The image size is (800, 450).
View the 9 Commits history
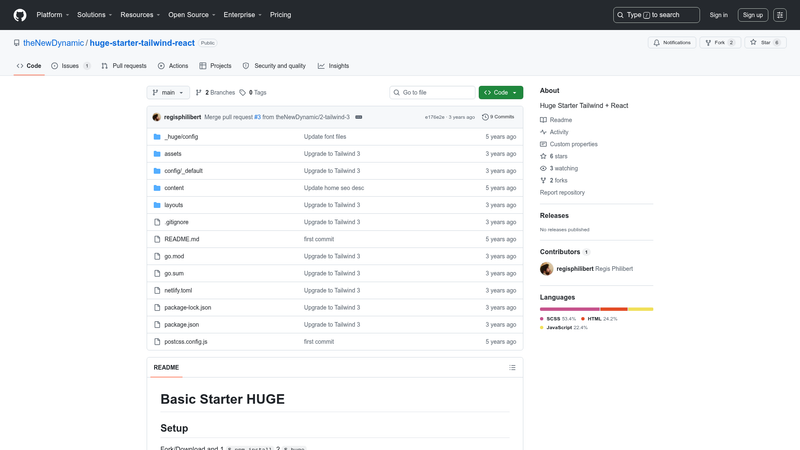click(498, 117)
